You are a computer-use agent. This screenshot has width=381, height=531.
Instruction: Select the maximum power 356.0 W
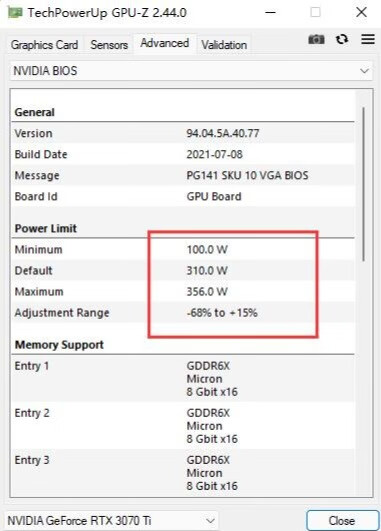(x=207, y=292)
